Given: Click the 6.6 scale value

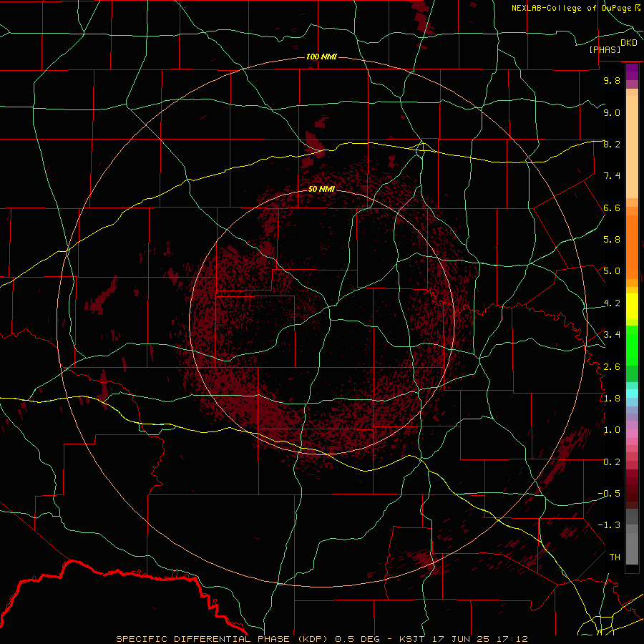Looking at the screenshot, I should (x=612, y=208).
